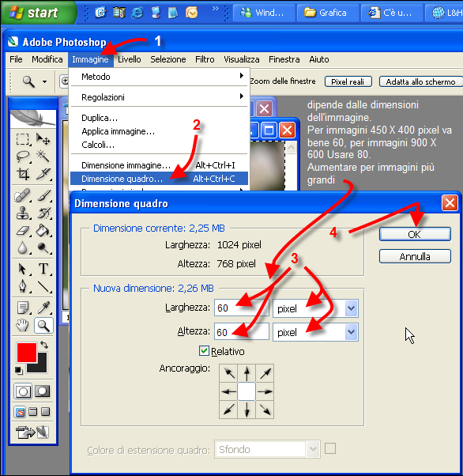Expand the Metodo submenu
The height and width of the screenshot is (476, 463).
point(160,77)
